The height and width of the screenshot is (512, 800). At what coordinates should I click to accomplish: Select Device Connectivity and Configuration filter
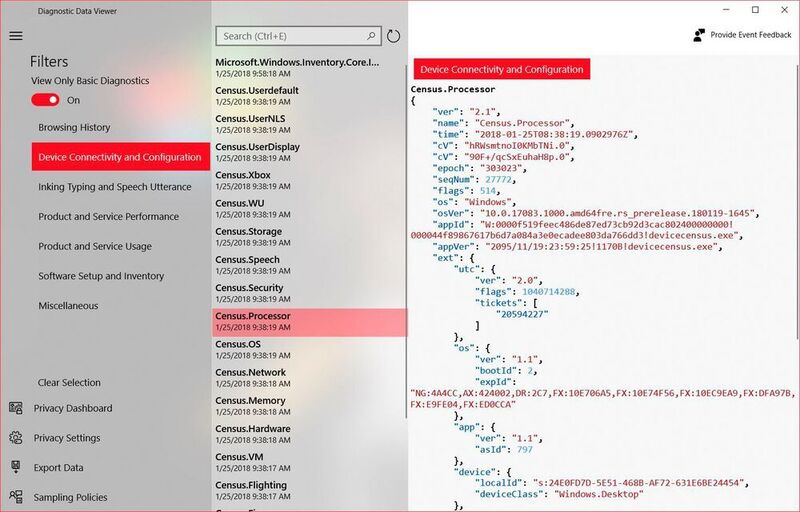pos(121,157)
